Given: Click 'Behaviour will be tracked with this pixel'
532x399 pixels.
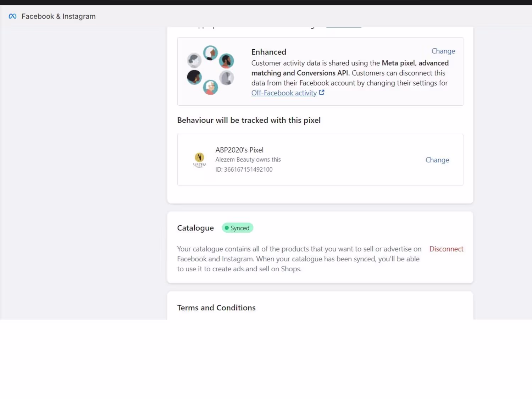Looking at the screenshot, I should [249, 120].
